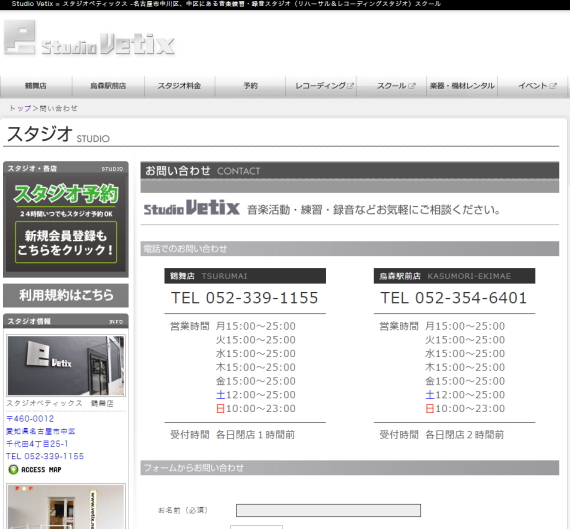Click external link icon next to スクール
The image size is (570, 529).
pos(412,86)
